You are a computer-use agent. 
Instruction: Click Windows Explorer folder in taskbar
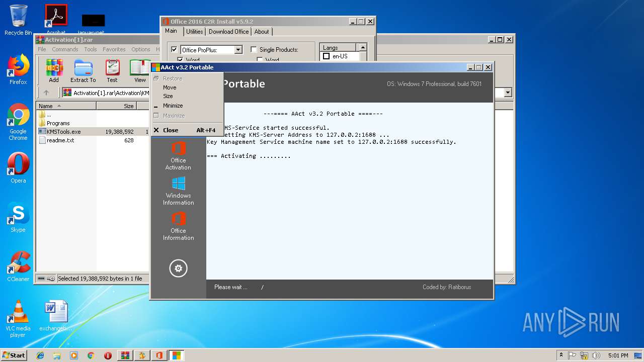click(x=57, y=355)
